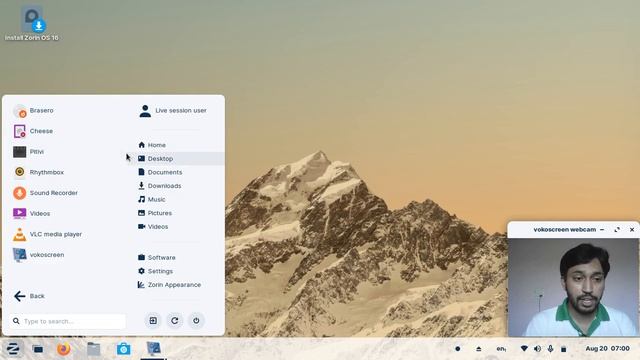
Task: Launch Pitivi video editor
Action: point(29,152)
